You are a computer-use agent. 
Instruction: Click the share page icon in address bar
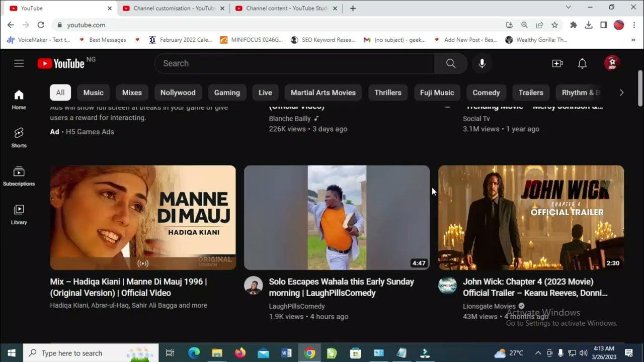(x=539, y=25)
